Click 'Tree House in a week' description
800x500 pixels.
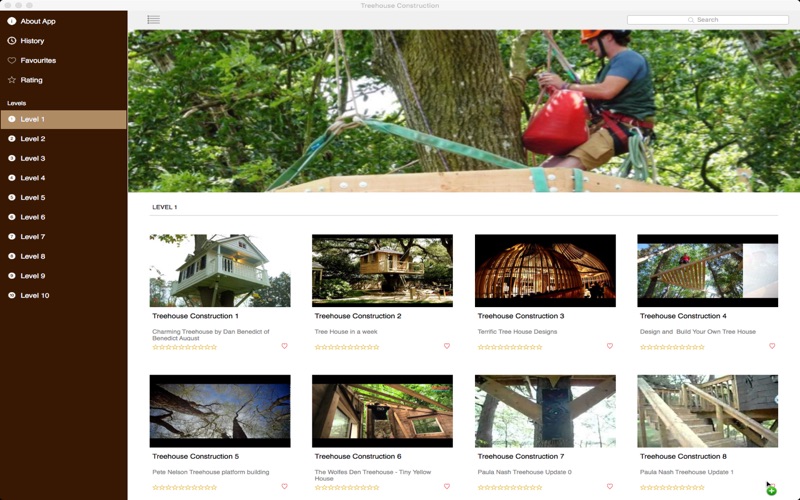tap(346, 332)
